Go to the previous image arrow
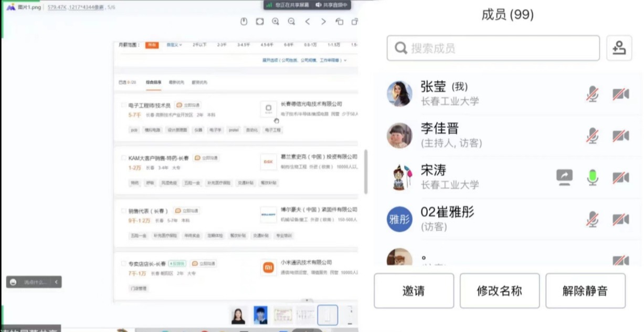 click(x=308, y=22)
